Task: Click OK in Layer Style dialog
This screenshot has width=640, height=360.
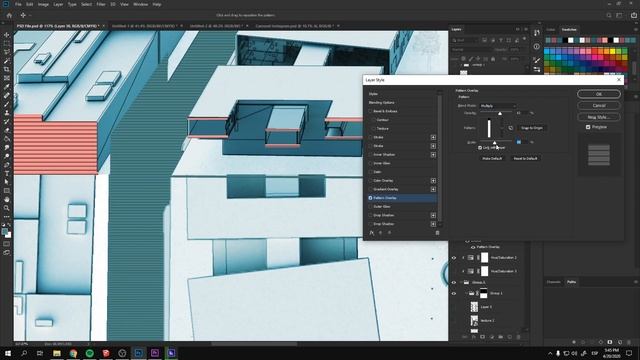Action: pos(599,94)
